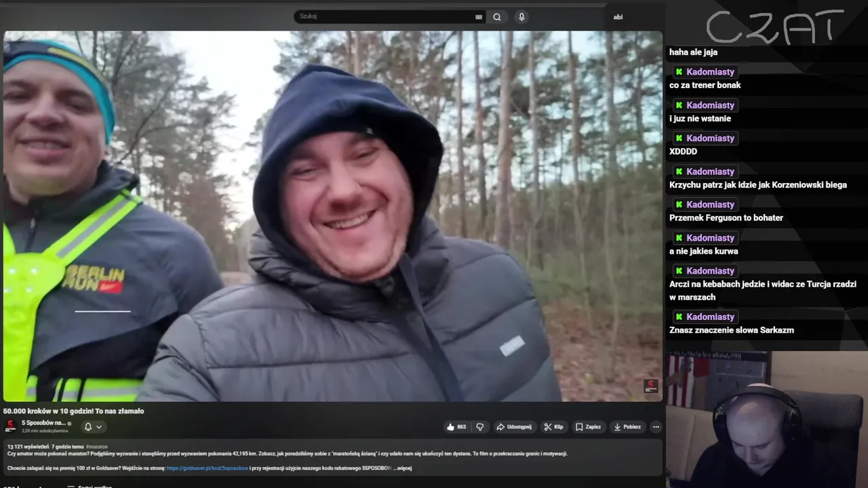Click Kadomiasty badge above 'i juz nie wstanie'
This screenshot has height=488, width=868.
(x=705, y=105)
